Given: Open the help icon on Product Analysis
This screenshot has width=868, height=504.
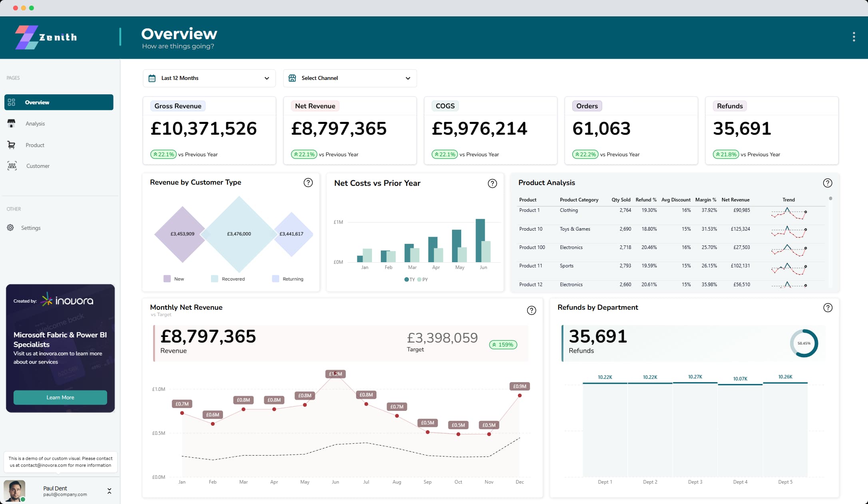Looking at the screenshot, I should click(x=828, y=183).
